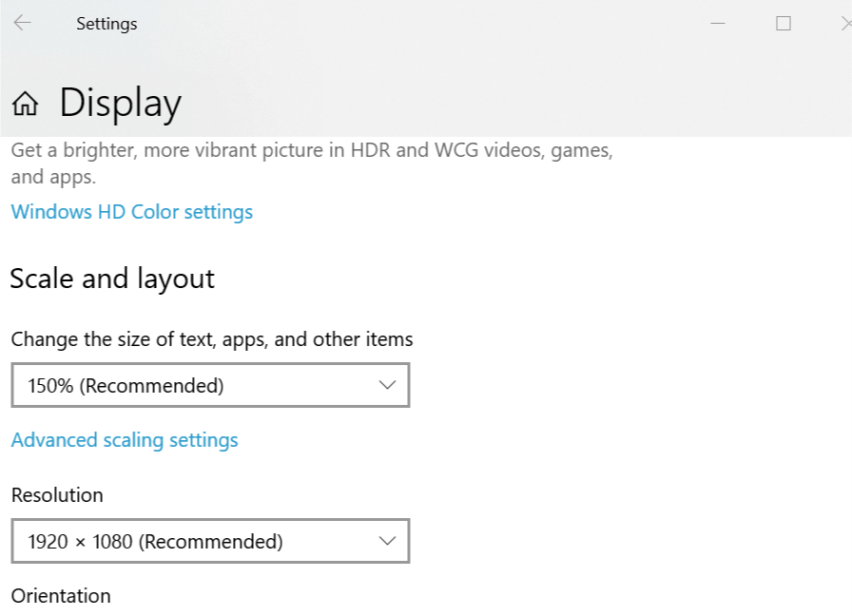The height and width of the screenshot is (616, 852).
Task: Click the 'Change the size of text' label
Action: click(x=212, y=339)
